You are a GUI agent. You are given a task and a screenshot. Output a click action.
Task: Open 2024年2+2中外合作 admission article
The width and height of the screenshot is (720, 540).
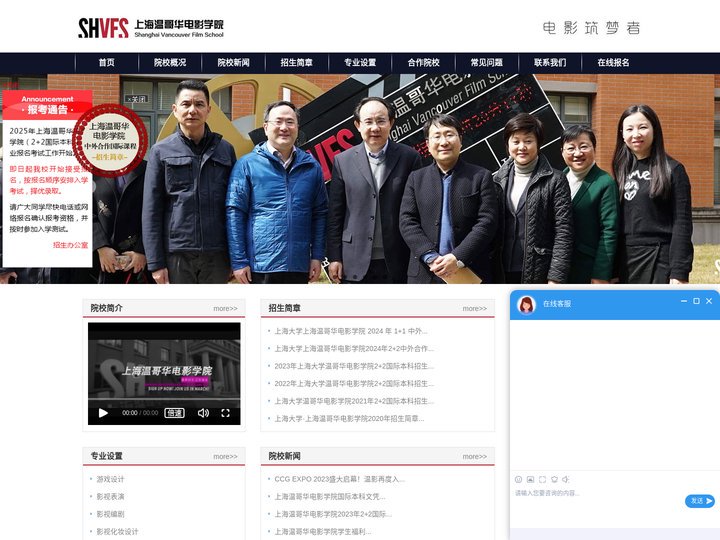pos(354,349)
